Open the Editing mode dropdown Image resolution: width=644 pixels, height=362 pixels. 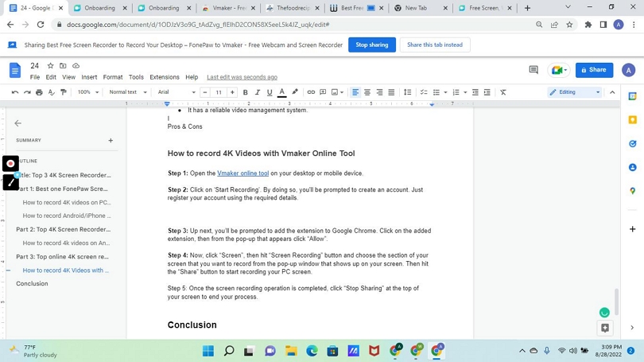point(575,92)
